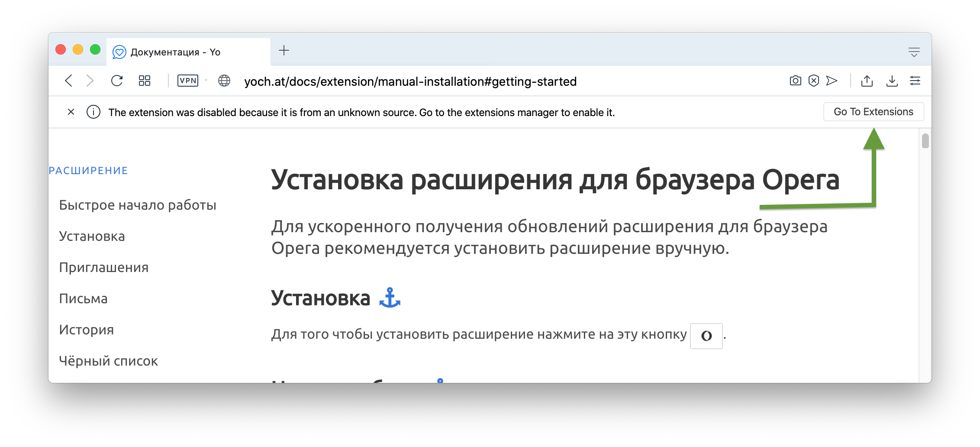The image size is (980, 447).
Task: Click the address bar URL
Action: click(410, 81)
